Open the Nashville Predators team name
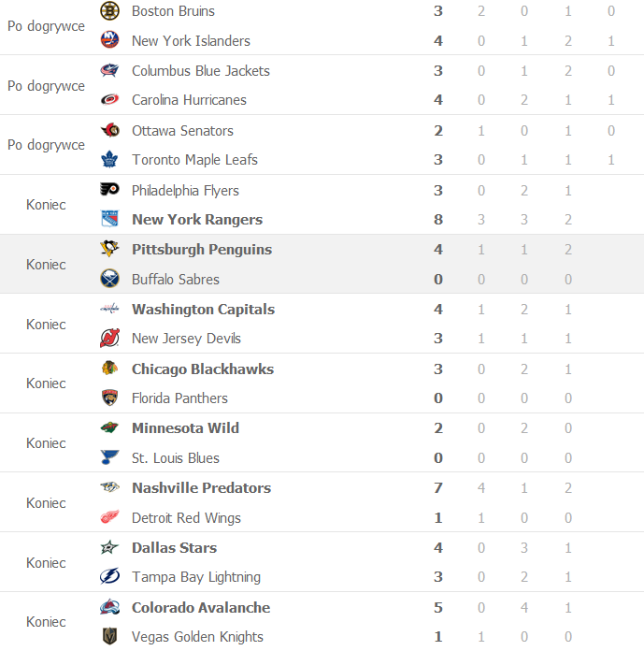Viewport: 644px width, 651px height. (201, 488)
